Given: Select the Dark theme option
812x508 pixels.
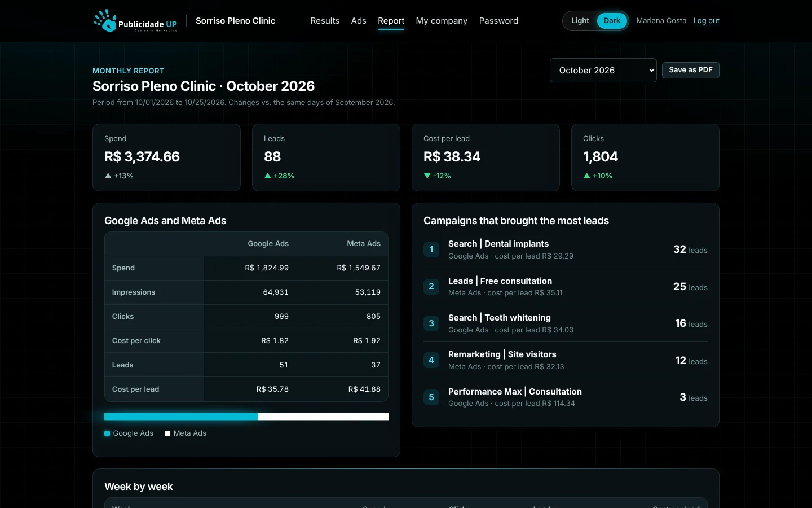Looking at the screenshot, I should pos(612,21).
